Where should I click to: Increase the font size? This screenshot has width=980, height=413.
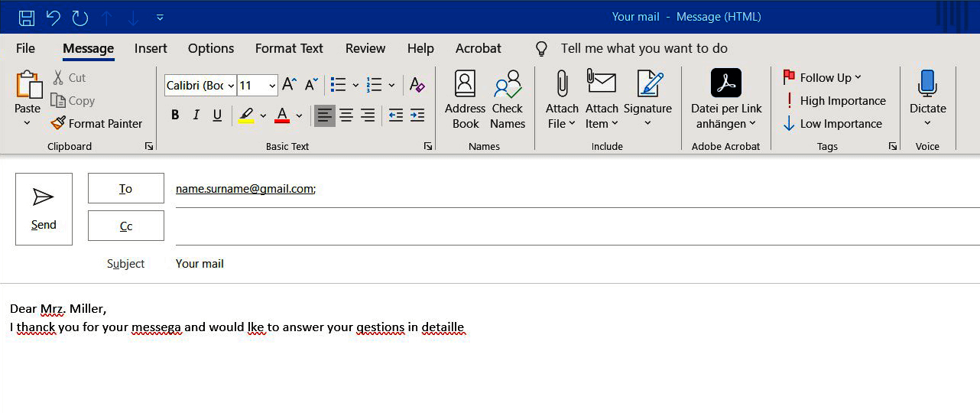[290, 85]
